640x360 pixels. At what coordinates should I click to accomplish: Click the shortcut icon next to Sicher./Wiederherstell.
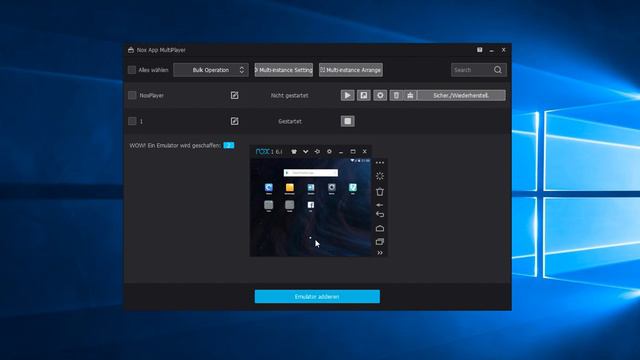coord(410,95)
